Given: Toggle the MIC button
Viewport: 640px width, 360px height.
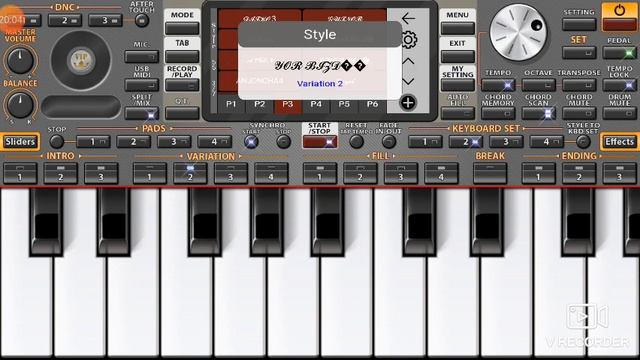Looking at the screenshot, I should [142, 56].
